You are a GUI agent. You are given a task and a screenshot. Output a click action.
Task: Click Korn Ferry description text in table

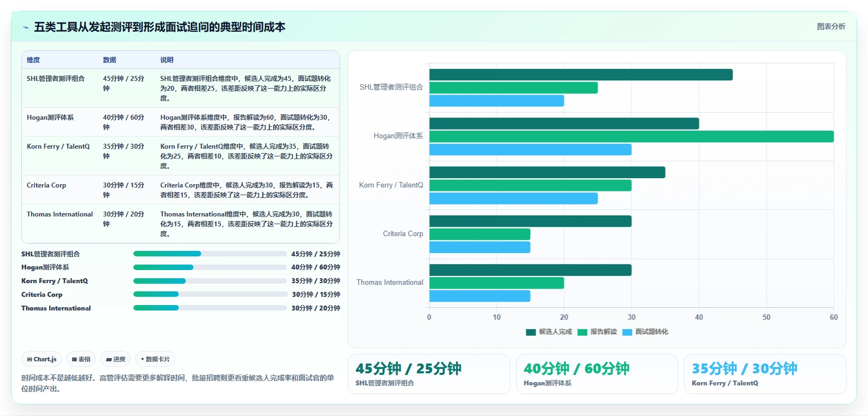coord(246,156)
